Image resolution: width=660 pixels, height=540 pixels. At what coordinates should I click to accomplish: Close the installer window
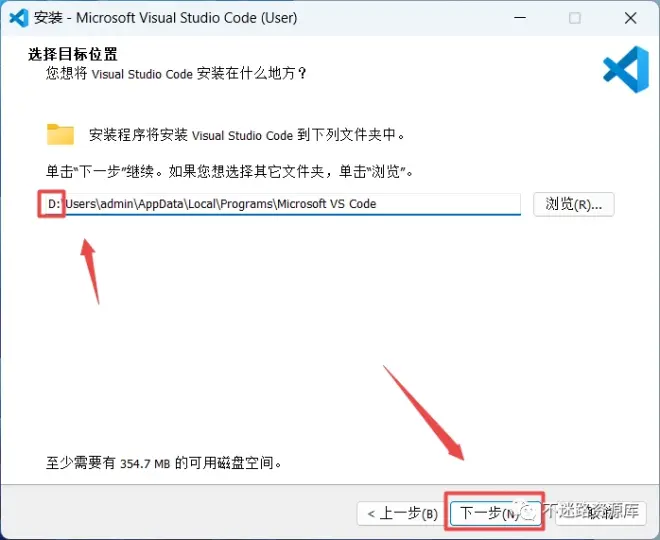(631, 18)
